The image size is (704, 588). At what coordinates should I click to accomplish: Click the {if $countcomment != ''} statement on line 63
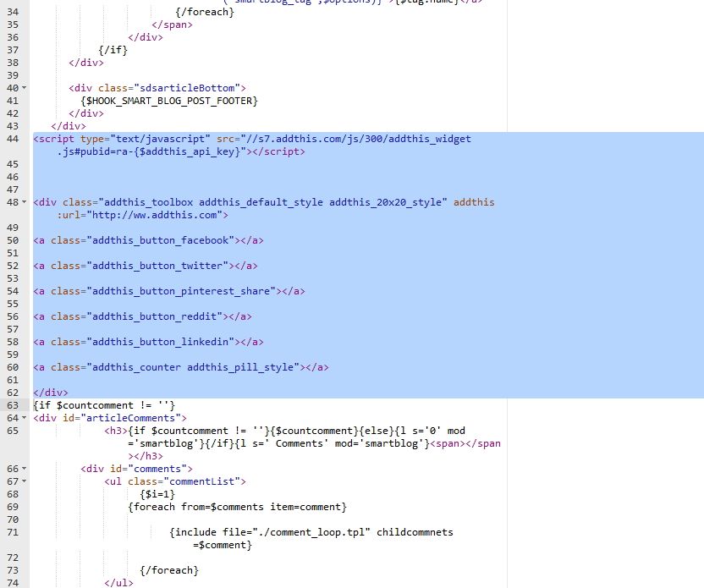click(104, 406)
